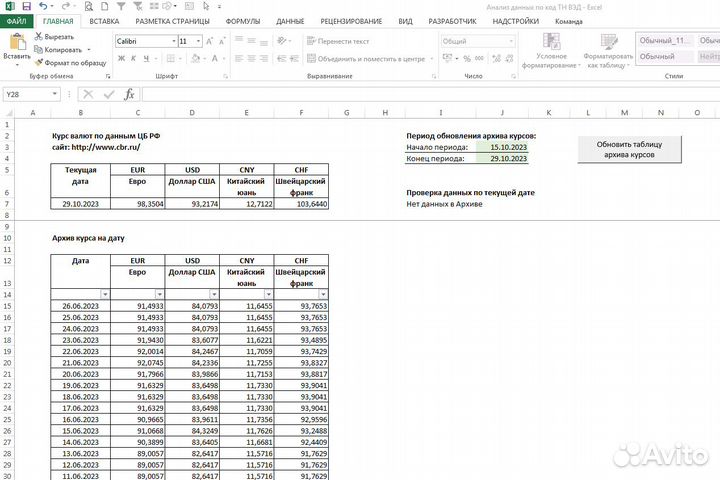720x480 pixels.
Task: Open font size 11 dropdown
Action: pos(198,41)
